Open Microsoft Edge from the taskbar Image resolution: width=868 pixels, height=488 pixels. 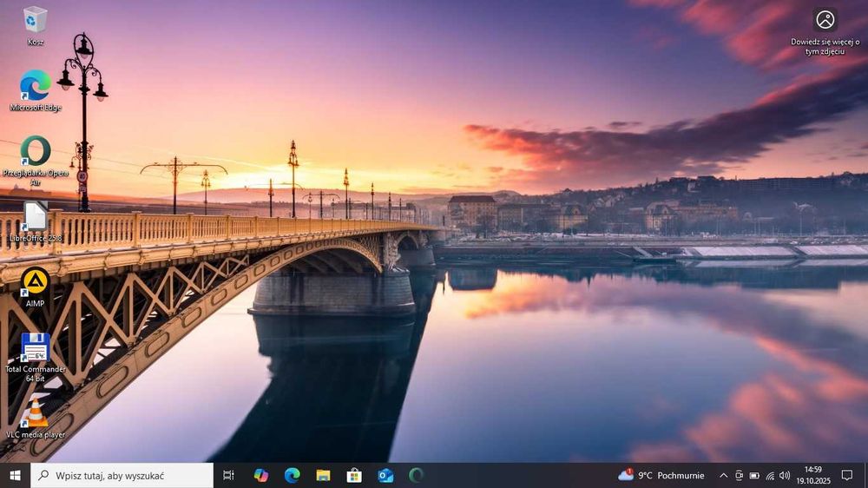pyautogui.click(x=292, y=475)
